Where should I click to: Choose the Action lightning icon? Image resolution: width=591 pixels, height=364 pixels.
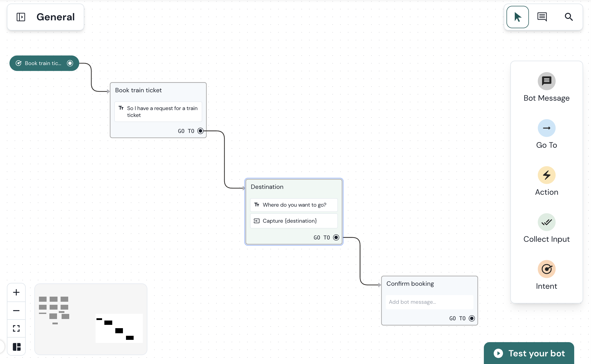(x=546, y=175)
